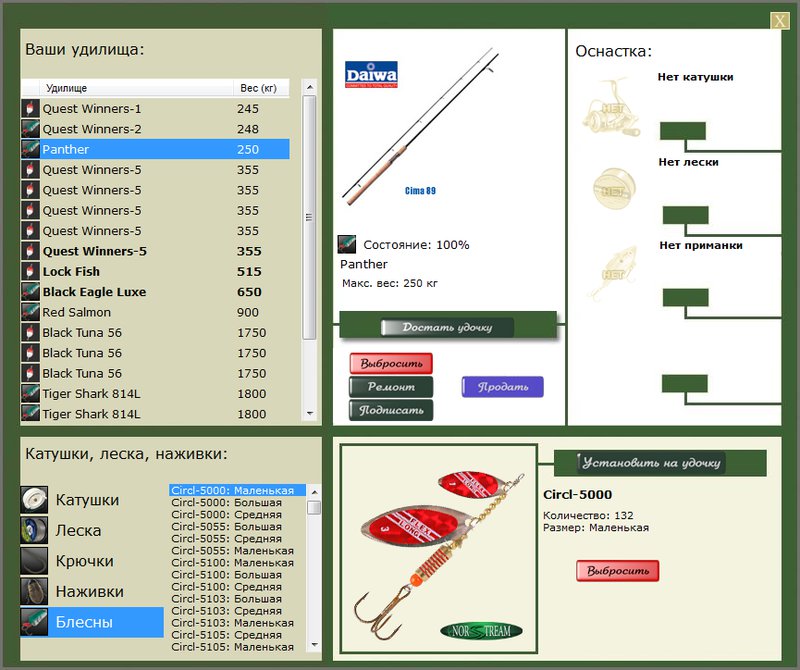Viewport: 800px width, 670px height.
Task: Click Установить на удочку button
Action: pyautogui.click(x=651, y=463)
